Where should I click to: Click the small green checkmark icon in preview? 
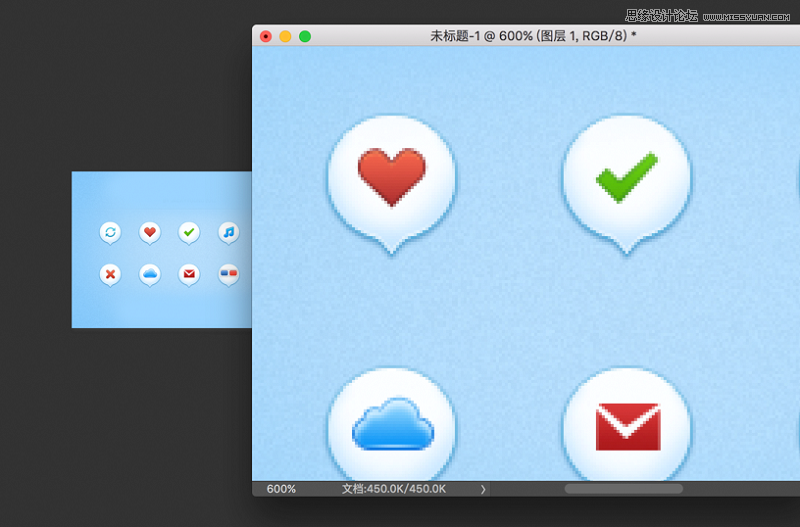(x=189, y=232)
